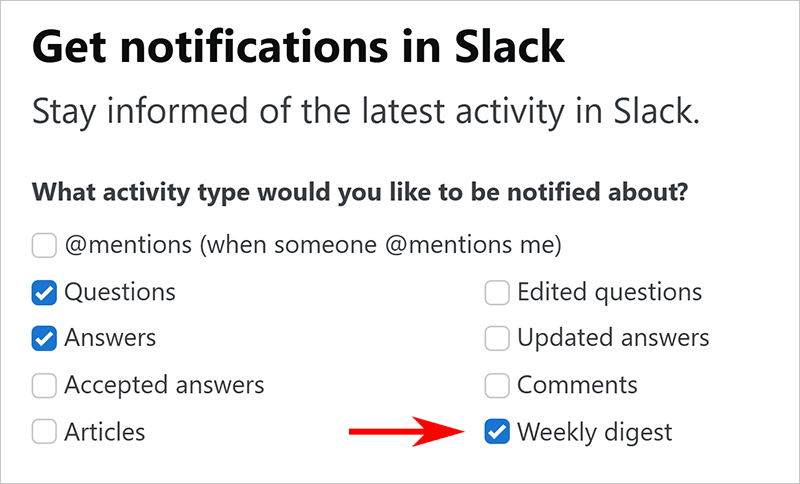Click the "@mentions (when someone @mentions me)" label
The image size is (800, 484).
point(312,246)
